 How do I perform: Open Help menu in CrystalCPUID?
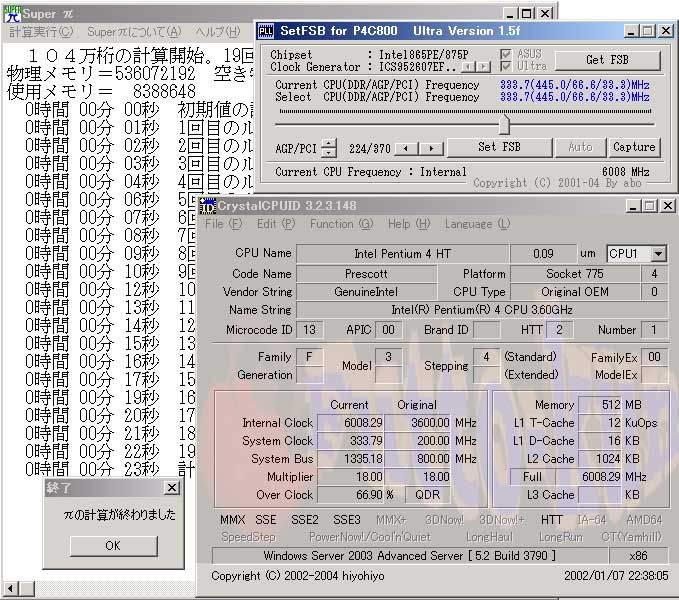(409, 224)
